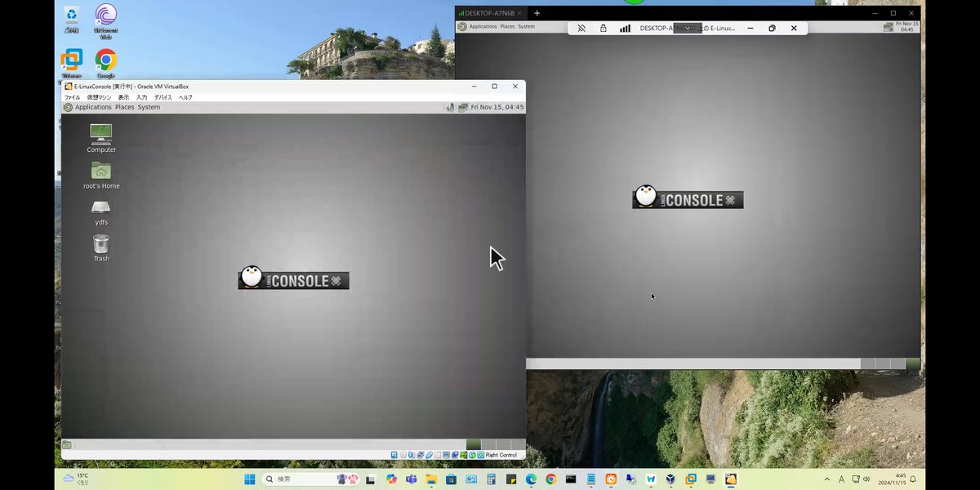Click optical drive indicator in VirtualBox status bar
The height and width of the screenshot is (490, 980).
[x=403, y=455]
